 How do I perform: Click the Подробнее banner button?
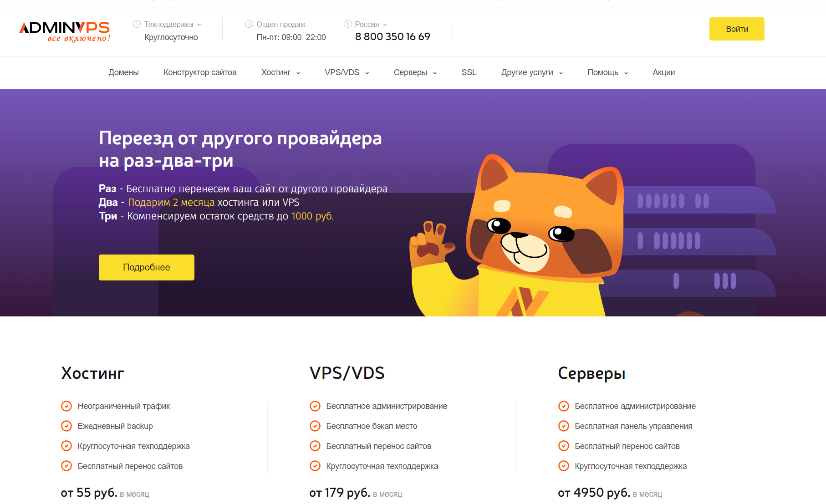pos(147,267)
